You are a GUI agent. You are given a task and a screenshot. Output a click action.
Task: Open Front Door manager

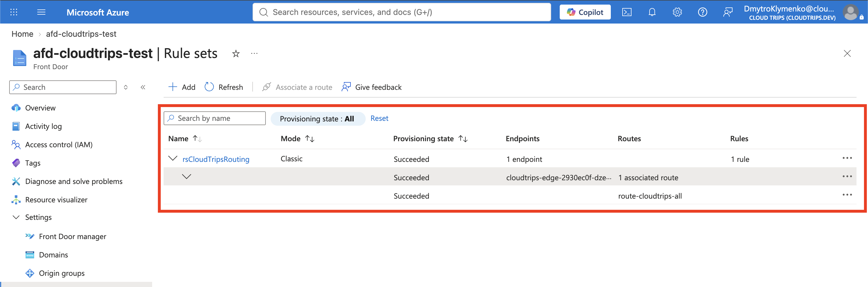tap(72, 236)
